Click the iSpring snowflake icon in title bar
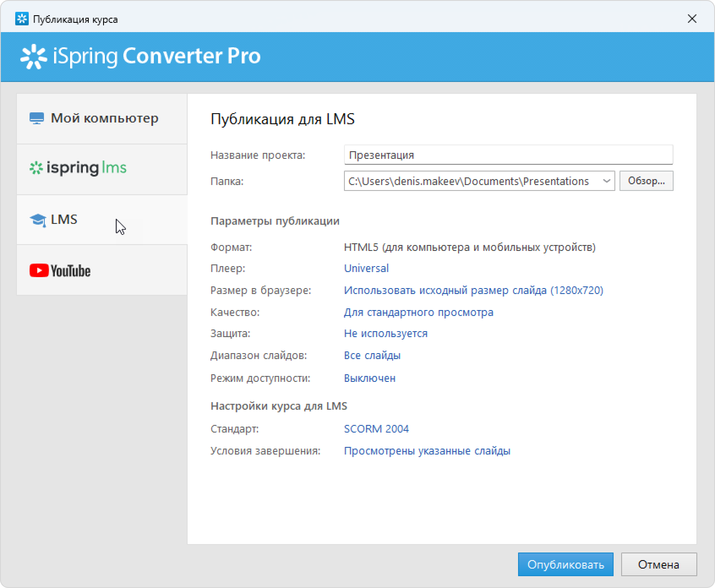Screen dimensions: 715x588 (22, 19)
